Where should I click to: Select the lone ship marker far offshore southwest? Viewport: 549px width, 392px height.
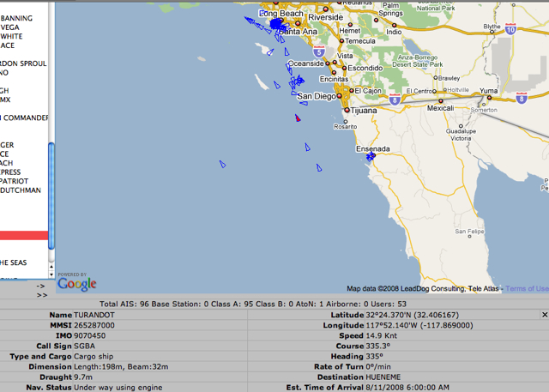[223, 164]
